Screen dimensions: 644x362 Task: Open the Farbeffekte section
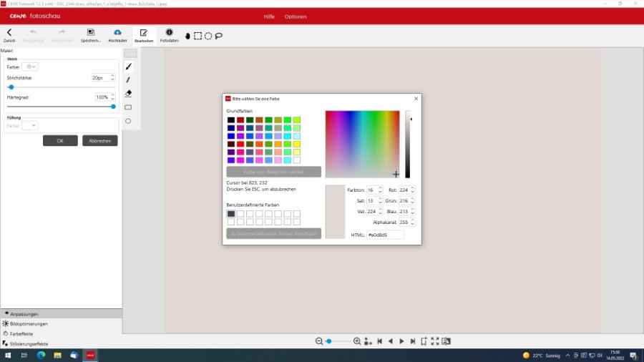[62, 334]
